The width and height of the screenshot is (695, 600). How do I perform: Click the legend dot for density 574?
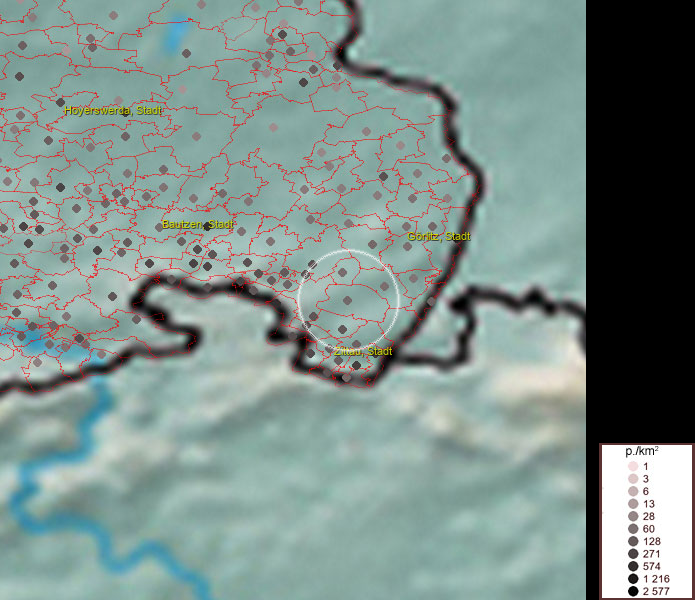click(633, 566)
